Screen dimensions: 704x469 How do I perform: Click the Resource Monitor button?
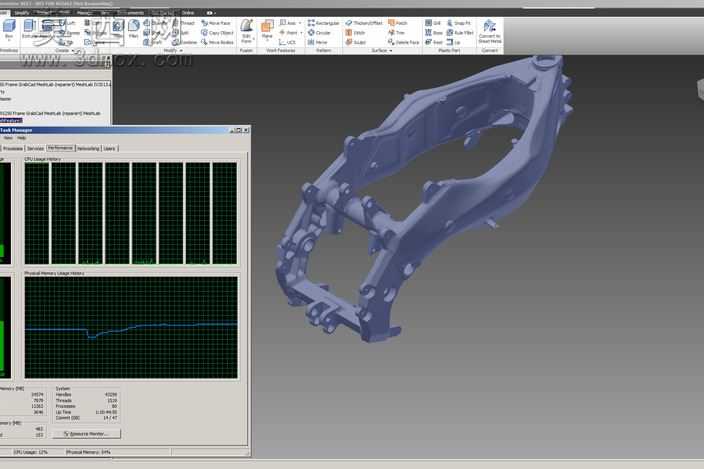point(87,434)
